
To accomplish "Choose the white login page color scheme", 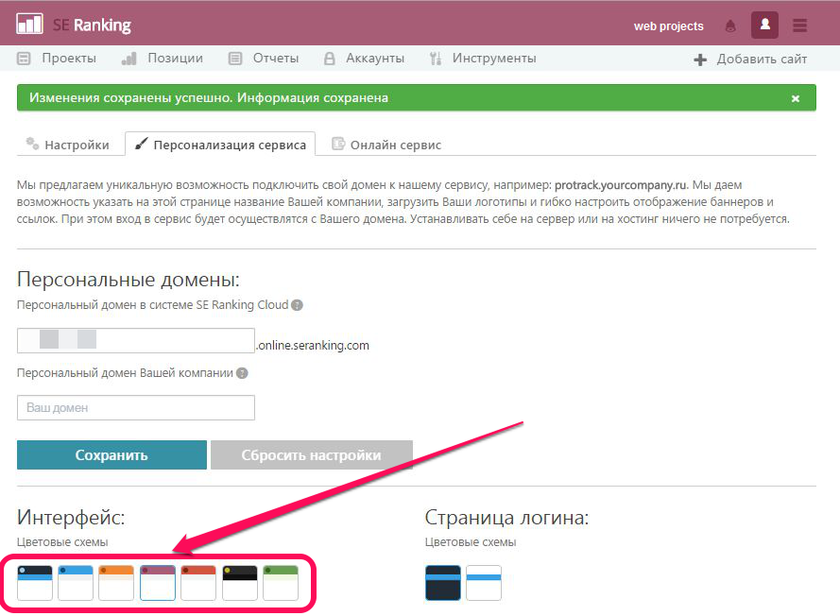I will (484, 583).
